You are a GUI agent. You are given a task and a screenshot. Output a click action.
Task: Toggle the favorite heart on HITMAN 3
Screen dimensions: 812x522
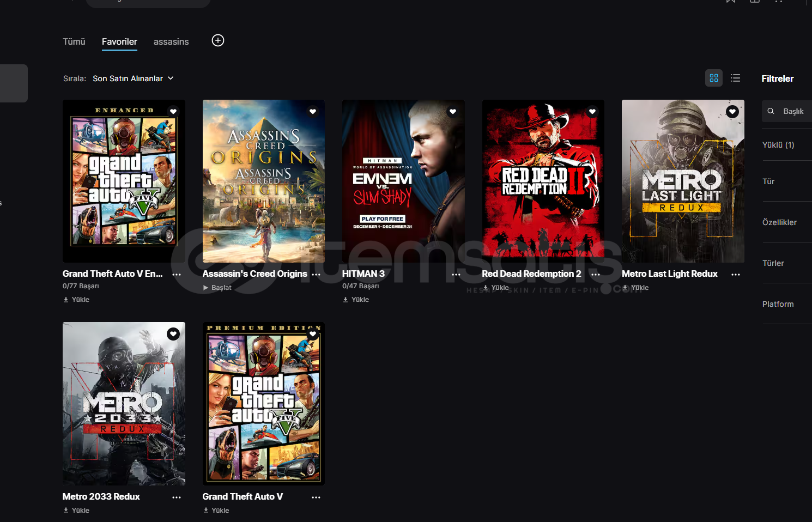coord(453,112)
